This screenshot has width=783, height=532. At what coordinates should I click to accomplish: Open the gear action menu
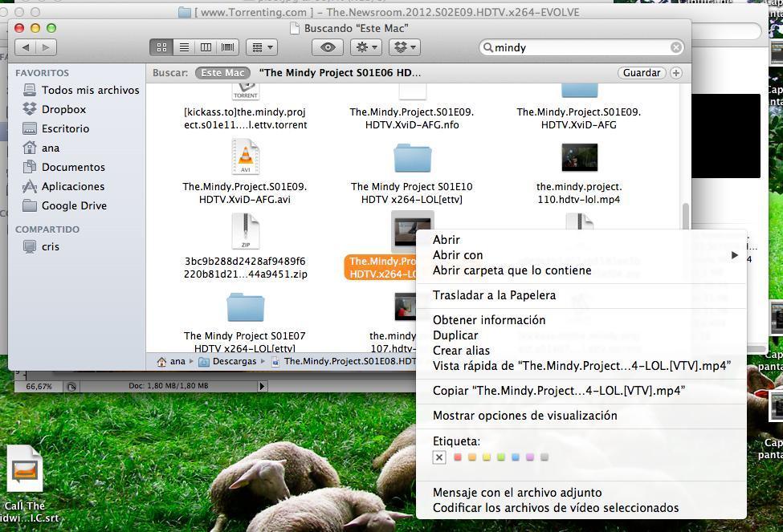(366, 47)
